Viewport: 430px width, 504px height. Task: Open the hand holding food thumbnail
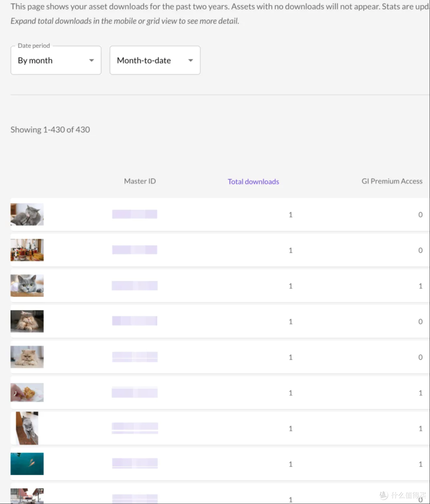pos(27,392)
